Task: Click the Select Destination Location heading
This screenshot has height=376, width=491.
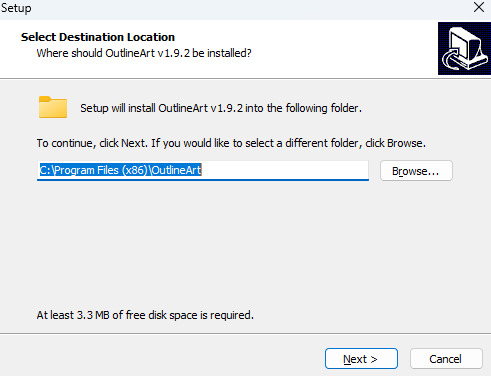Action: pyautogui.click(x=98, y=37)
